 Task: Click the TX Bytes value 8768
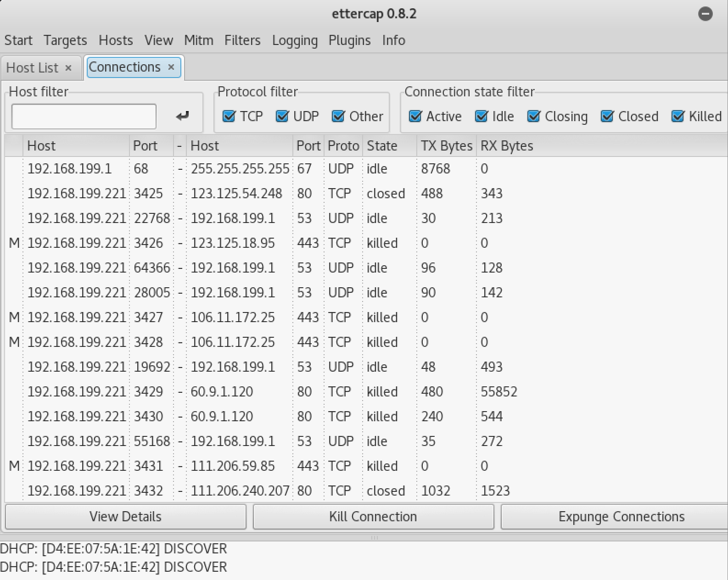point(436,169)
